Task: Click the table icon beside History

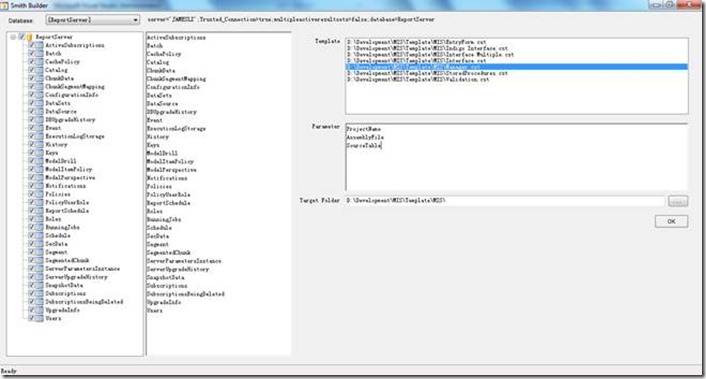Action: click(40, 144)
